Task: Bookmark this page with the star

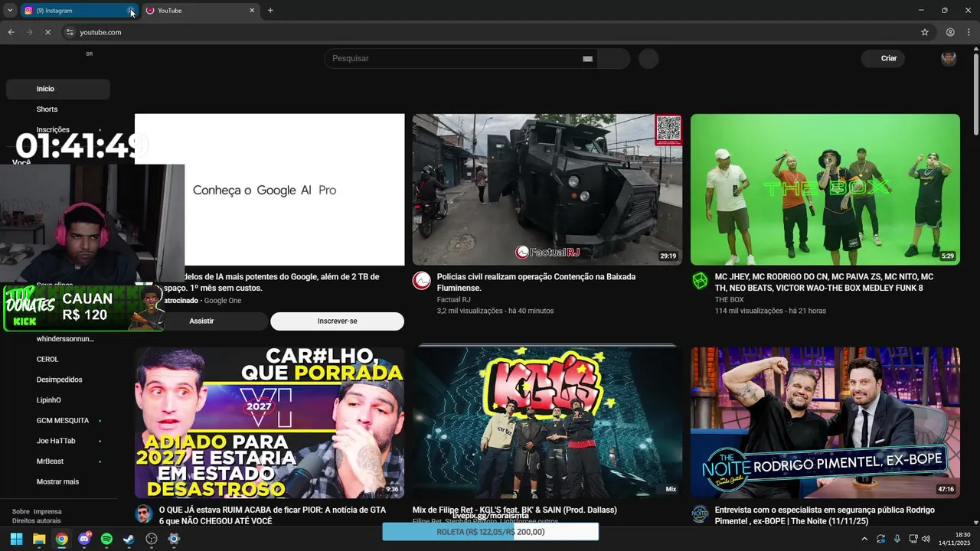Action: 925,32
